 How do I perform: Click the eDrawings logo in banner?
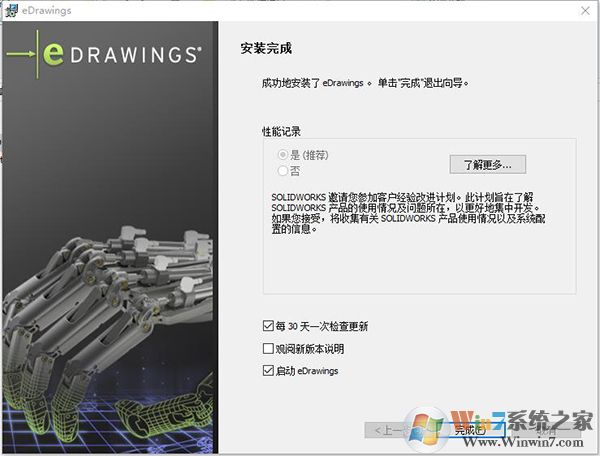[104, 54]
